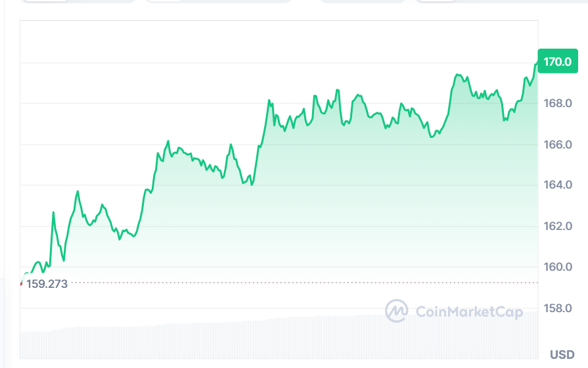Click the third pill control above the chart
The height and width of the screenshot is (368, 588).
click(363, 1)
